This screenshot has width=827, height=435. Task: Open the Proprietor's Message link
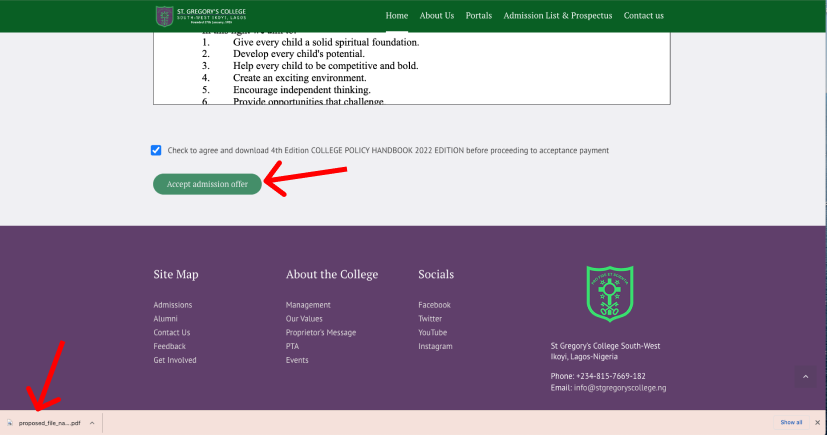coord(321,332)
